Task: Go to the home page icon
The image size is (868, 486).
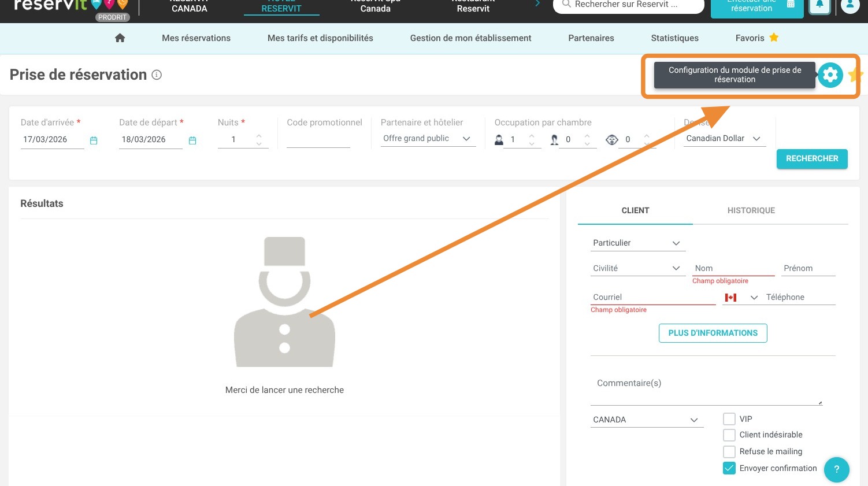Action: coord(120,38)
